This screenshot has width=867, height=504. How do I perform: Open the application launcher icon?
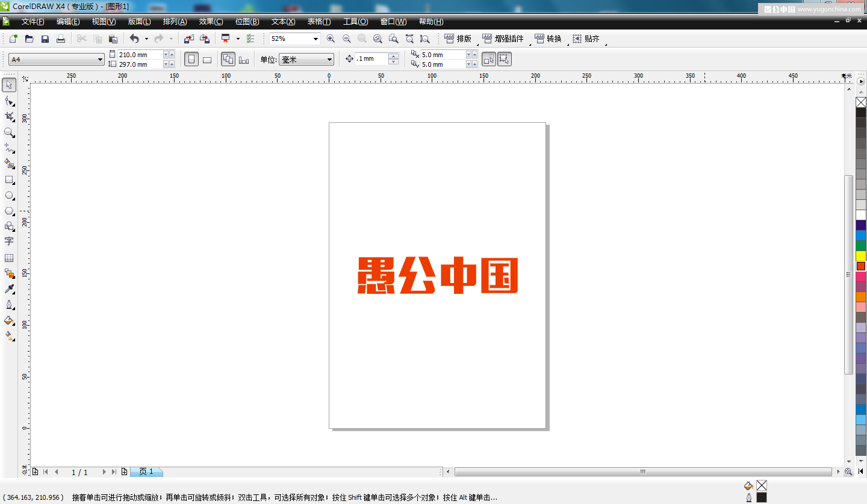coord(226,39)
